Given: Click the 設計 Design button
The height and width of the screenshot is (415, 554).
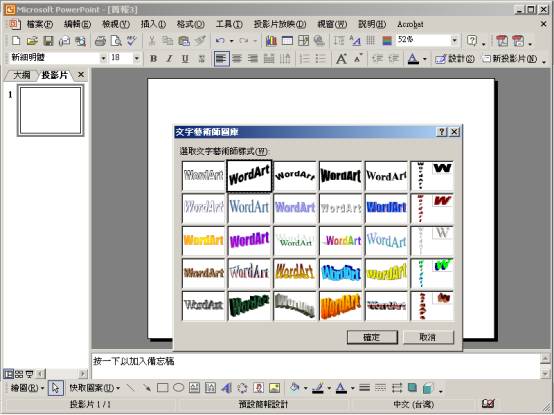Looking at the screenshot, I should [x=455, y=59].
